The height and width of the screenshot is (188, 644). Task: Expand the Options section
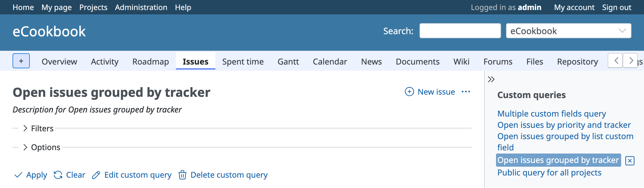[42, 147]
